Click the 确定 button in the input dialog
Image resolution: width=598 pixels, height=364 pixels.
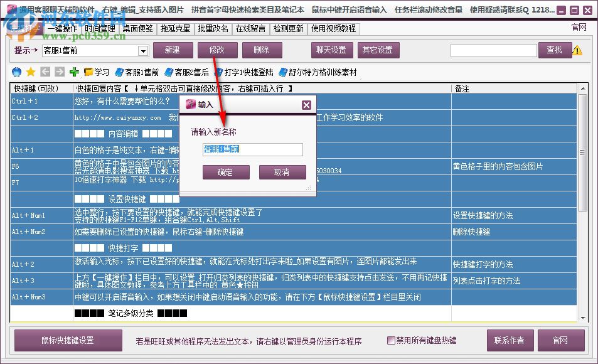pyautogui.click(x=226, y=172)
